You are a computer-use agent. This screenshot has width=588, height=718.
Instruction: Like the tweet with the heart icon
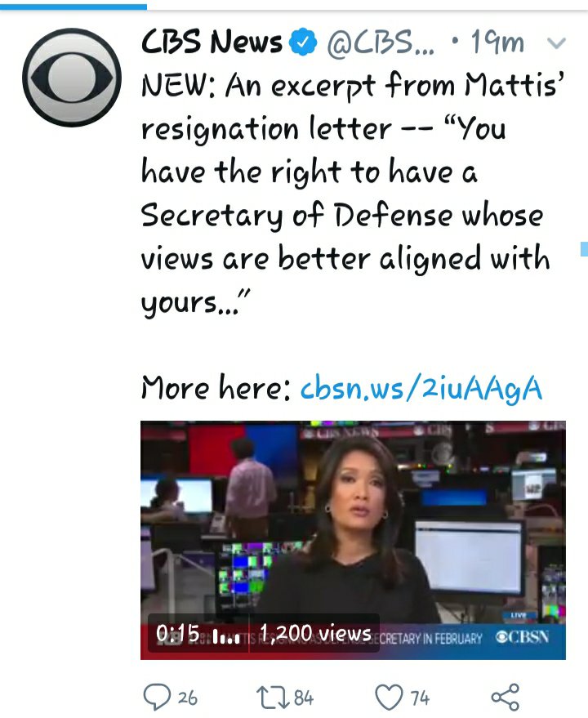tap(390, 697)
